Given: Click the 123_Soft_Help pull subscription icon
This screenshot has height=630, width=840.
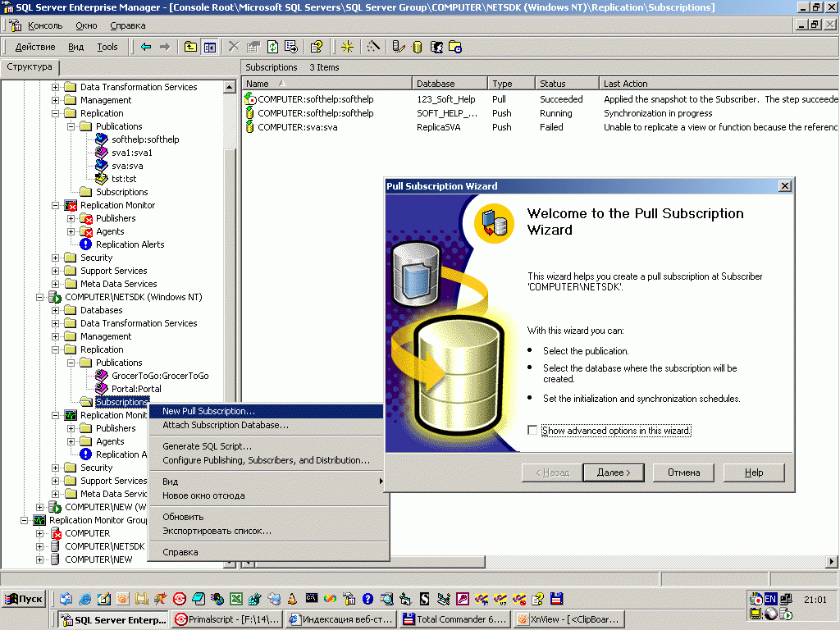Looking at the screenshot, I should pos(249,99).
